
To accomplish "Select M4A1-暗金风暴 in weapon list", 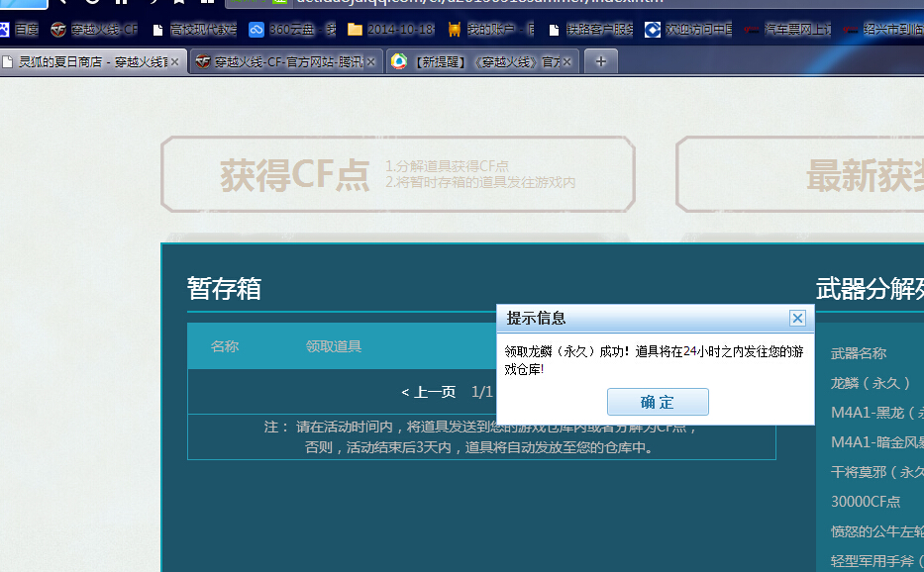I will coord(876,441).
